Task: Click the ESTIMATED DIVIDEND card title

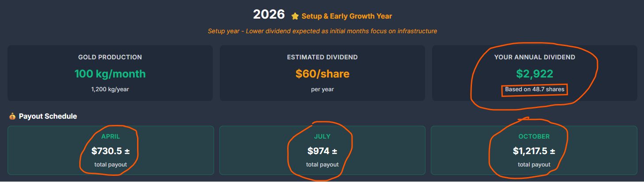Action: pyautogui.click(x=322, y=57)
